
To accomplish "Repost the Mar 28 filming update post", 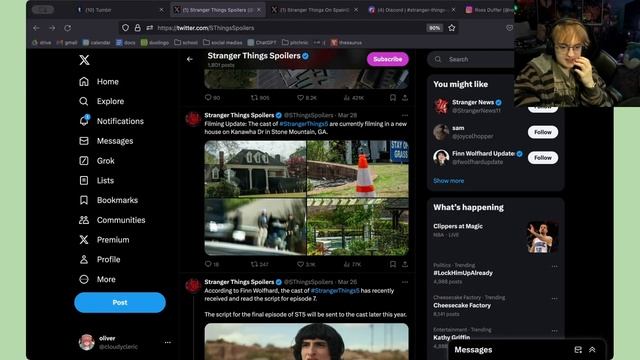I will click(x=260, y=264).
